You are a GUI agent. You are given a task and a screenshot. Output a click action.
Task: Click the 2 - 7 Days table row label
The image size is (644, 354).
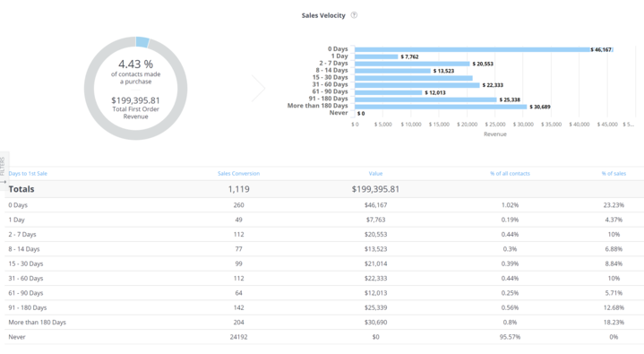tap(22, 234)
